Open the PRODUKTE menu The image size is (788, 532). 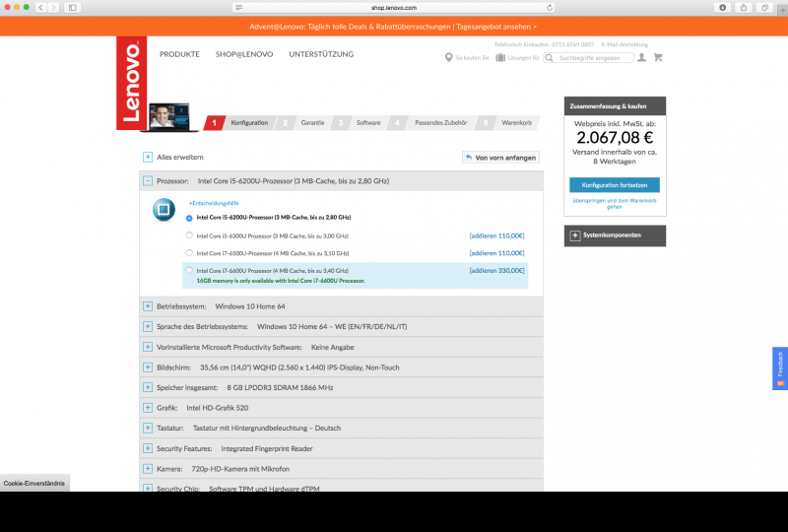[179, 54]
